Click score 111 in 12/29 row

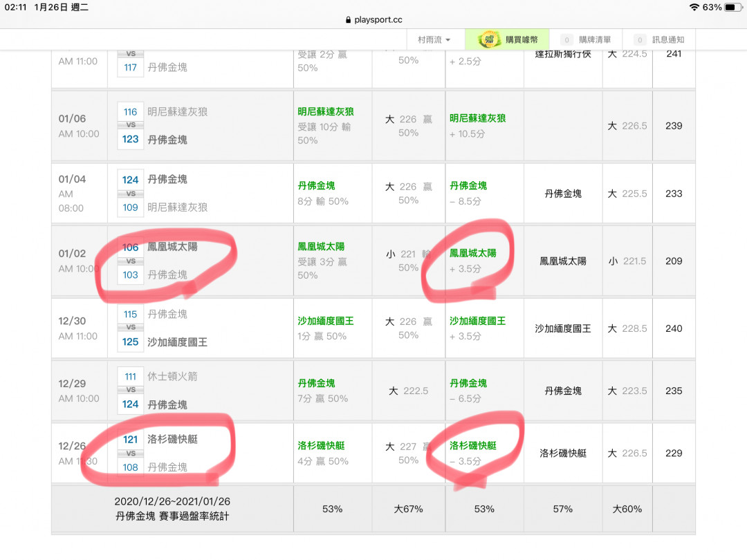131,377
